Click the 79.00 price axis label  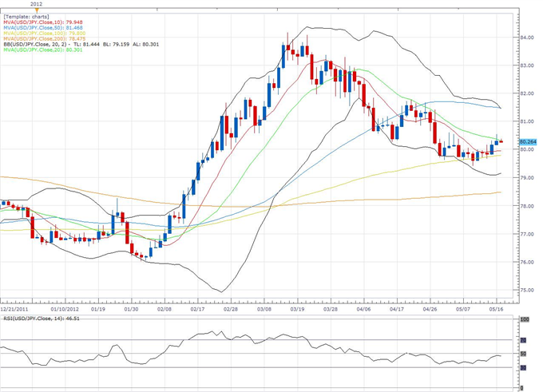tap(527, 178)
